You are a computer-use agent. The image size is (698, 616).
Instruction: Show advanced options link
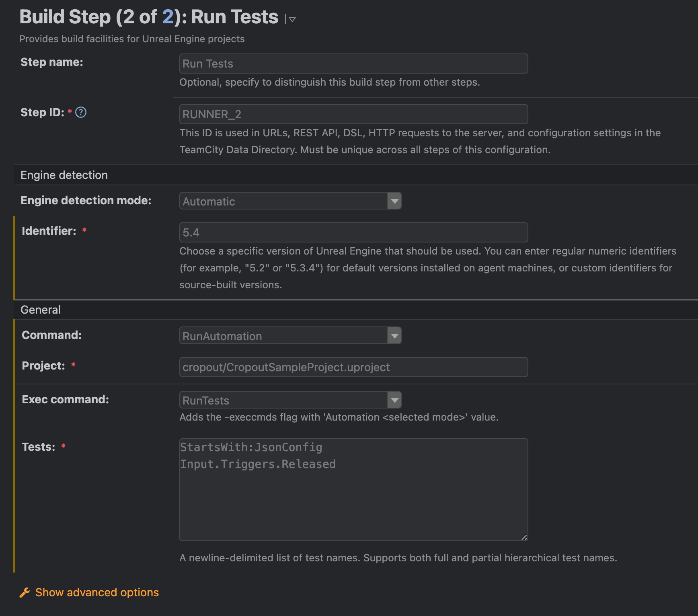[x=97, y=593]
